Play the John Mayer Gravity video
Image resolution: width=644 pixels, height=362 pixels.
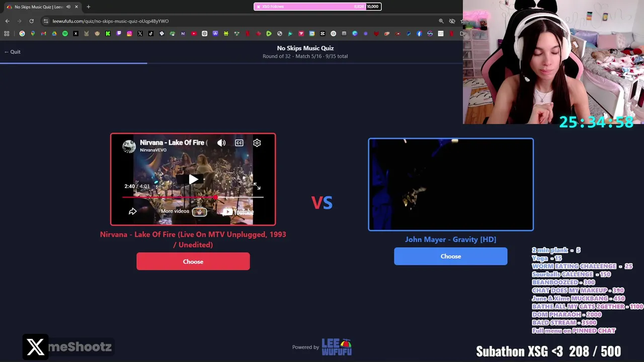(451, 185)
